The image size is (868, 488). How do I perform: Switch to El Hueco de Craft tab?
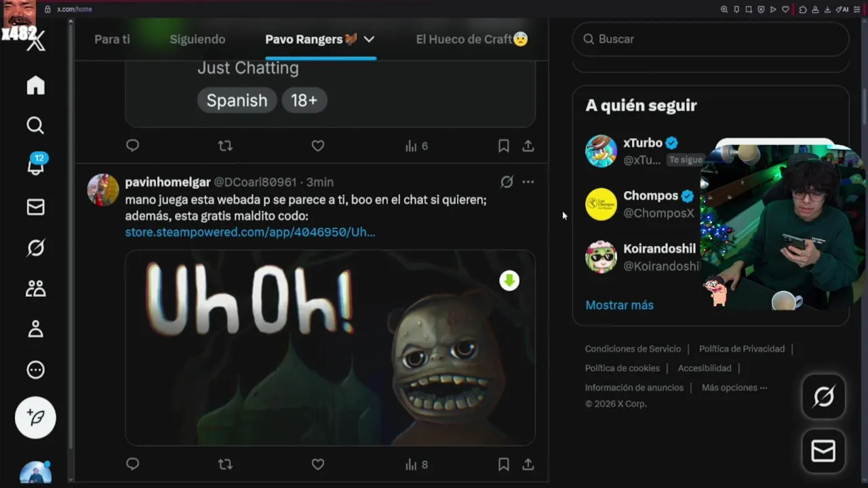coord(472,39)
